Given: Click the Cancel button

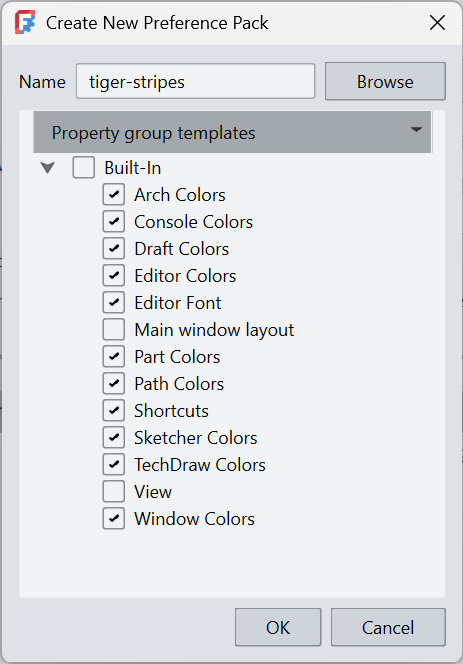Looking at the screenshot, I should point(388,627).
